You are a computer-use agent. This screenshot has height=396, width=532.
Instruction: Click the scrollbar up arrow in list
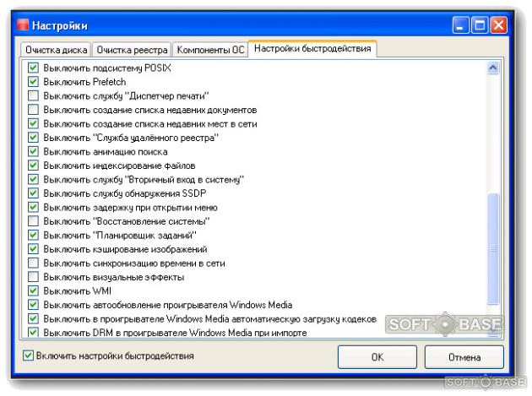tap(494, 68)
